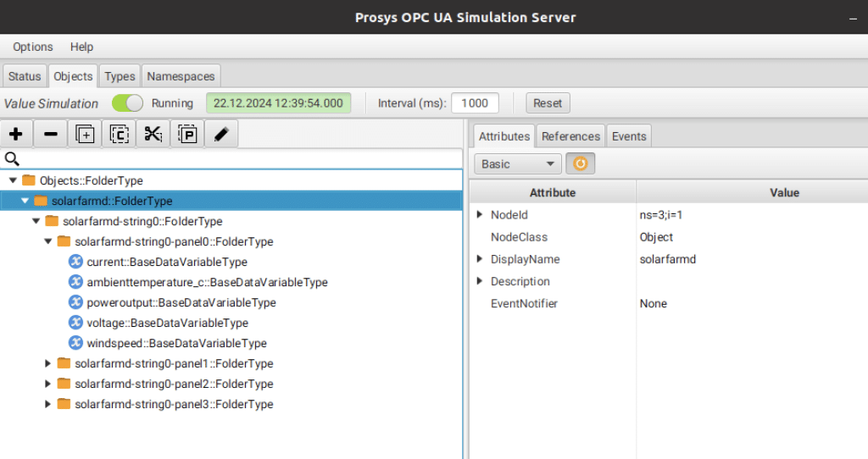
Task: Open the Help menu
Action: 81,47
